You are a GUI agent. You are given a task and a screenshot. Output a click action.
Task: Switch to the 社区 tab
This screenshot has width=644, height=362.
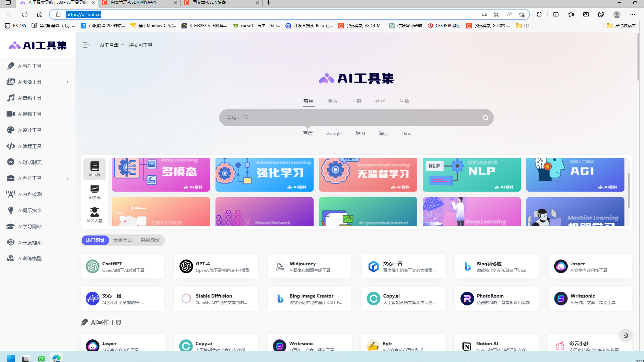pos(380,101)
